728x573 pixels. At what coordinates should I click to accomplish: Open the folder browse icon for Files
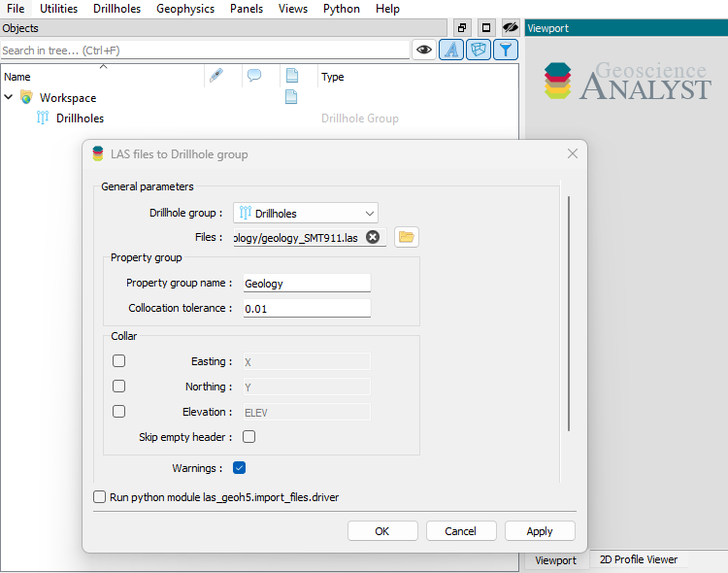(406, 237)
